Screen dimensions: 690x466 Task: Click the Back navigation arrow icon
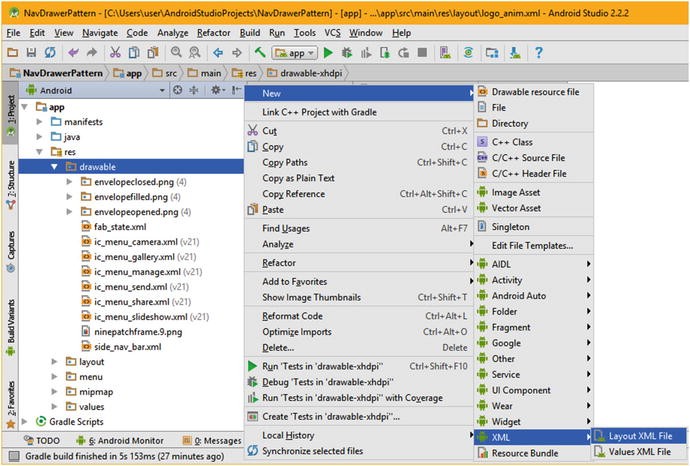(217, 53)
